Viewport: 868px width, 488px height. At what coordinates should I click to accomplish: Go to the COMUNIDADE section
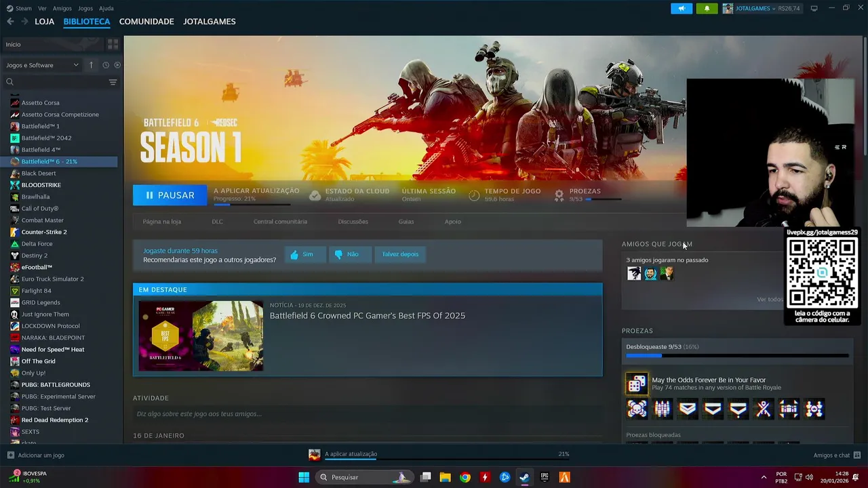coord(146,22)
